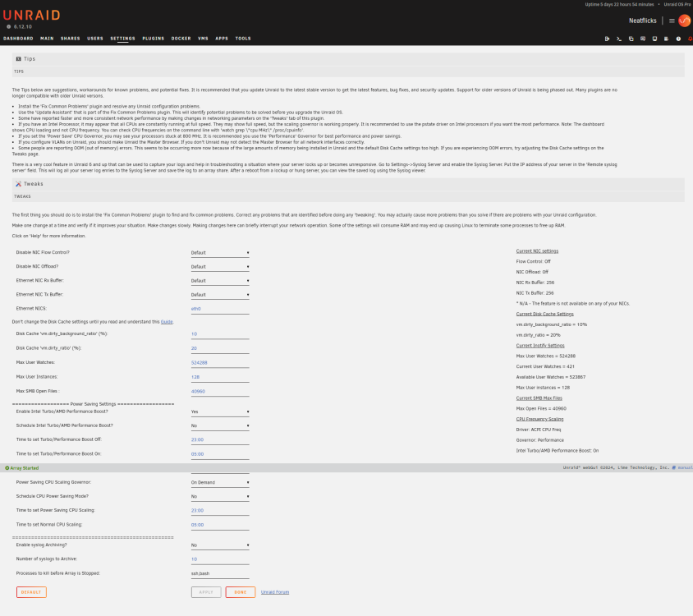Click the logout icon in the header
693x616 pixels.
coord(607,39)
